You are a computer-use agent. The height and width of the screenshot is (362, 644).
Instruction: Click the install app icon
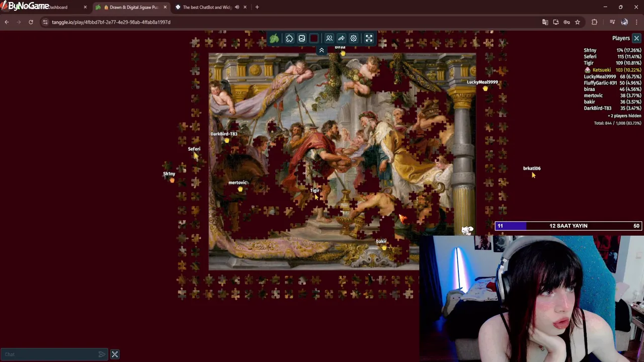[x=556, y=22]
